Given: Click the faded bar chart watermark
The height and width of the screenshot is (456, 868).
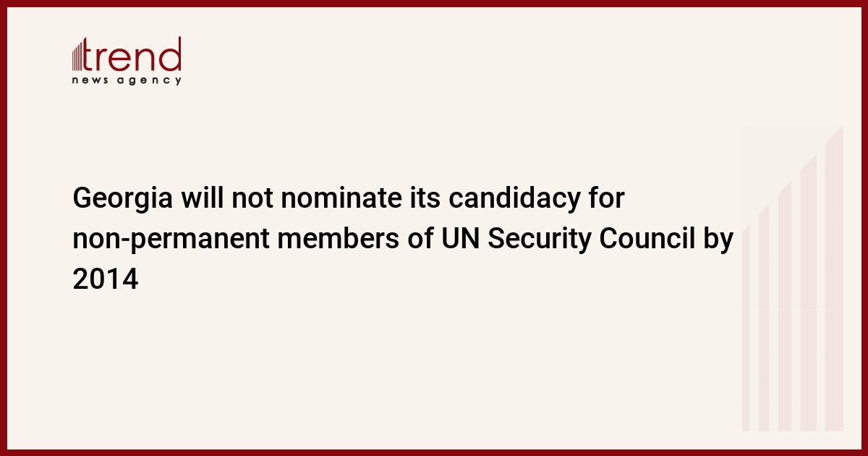Looking at the screenshot, I should pyautogui.click(x=792, y=290).
